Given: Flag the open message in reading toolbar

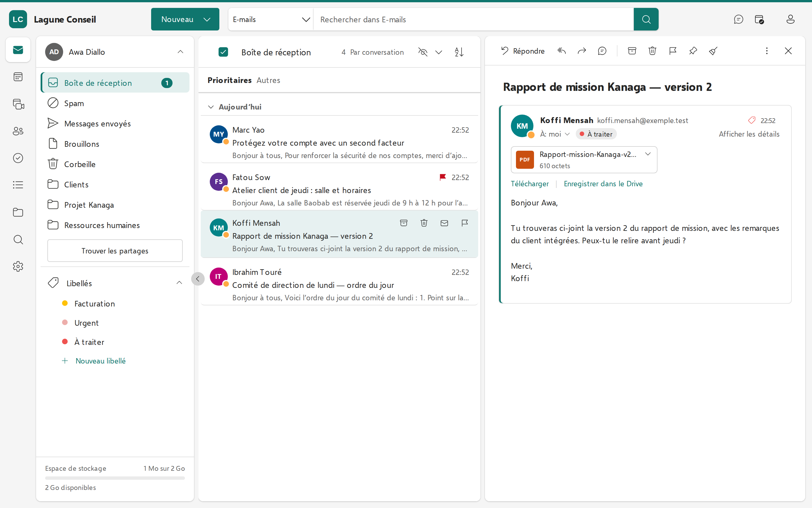Looking at the screenshot, I should coord(672,51).
